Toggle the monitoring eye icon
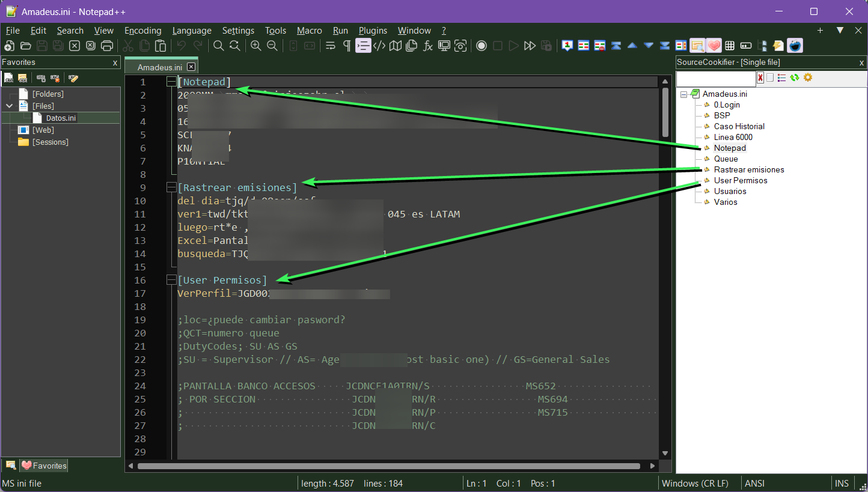Screen dimensions: 868x492 (460, 46)
